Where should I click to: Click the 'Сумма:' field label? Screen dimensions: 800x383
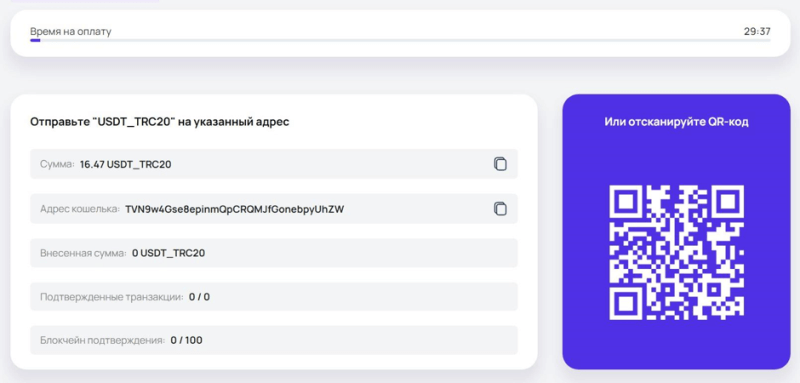(57, 164)
